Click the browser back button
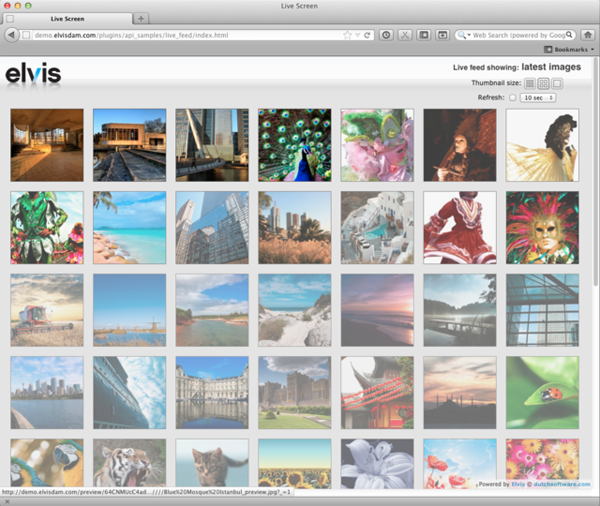The height and width of the screenshot is (506, 600). [x=11, y=35]
